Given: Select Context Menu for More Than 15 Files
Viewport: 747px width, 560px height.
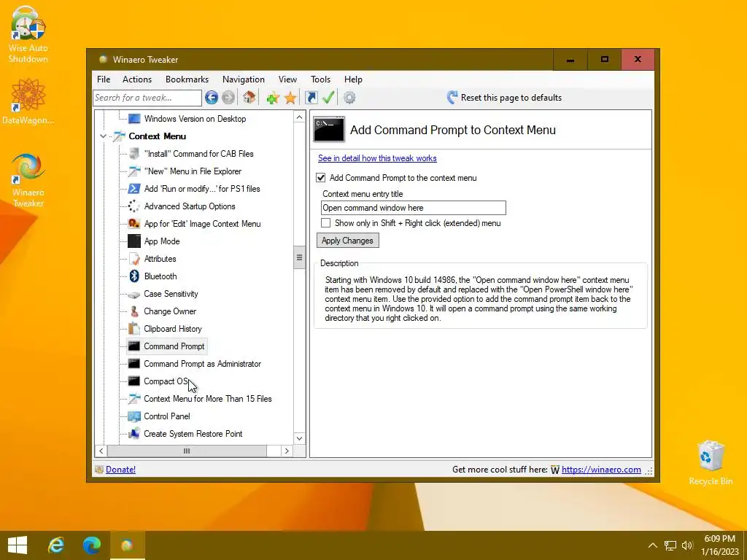Looking at the screenshot, I should [208, 399].
